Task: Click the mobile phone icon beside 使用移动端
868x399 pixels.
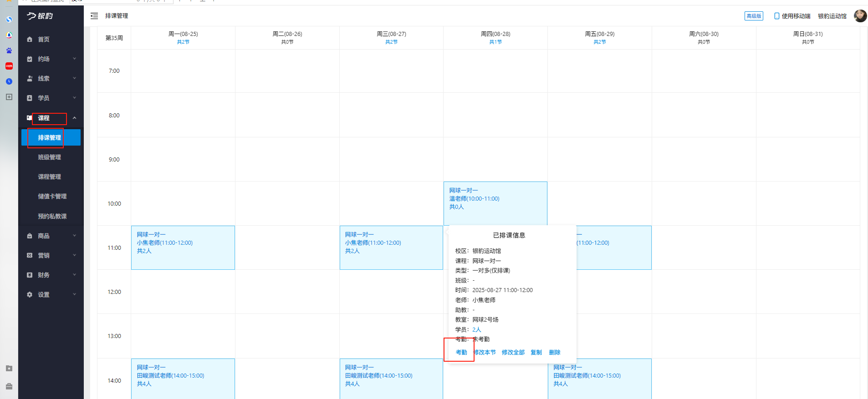Action: pos(776,16)
